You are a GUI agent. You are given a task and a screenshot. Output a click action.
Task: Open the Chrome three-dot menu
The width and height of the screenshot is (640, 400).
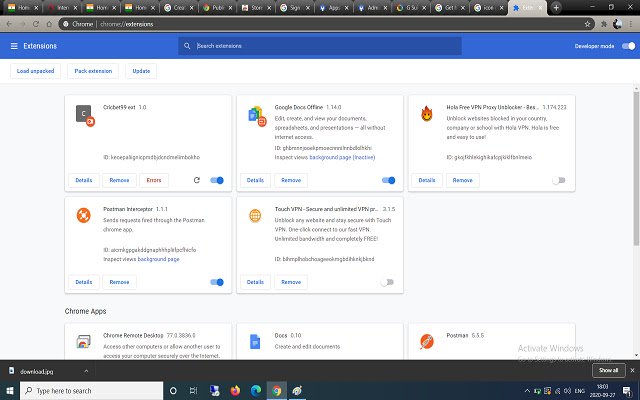(x=631, y=24)
